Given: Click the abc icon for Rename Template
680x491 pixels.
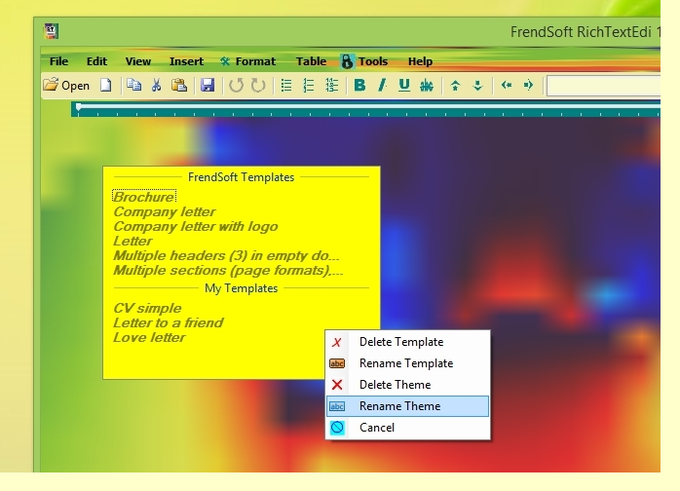Looking at the screenshot, I should click(337, 363).
